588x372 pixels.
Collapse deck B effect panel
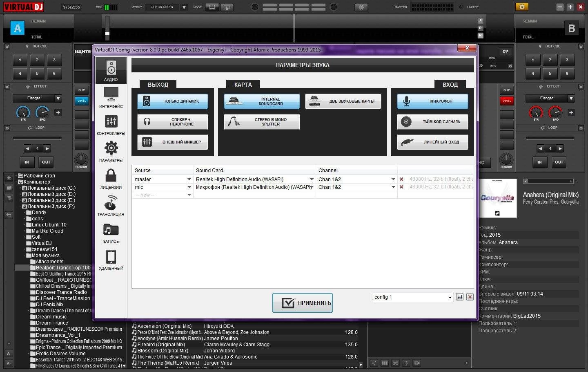(581, 87)
